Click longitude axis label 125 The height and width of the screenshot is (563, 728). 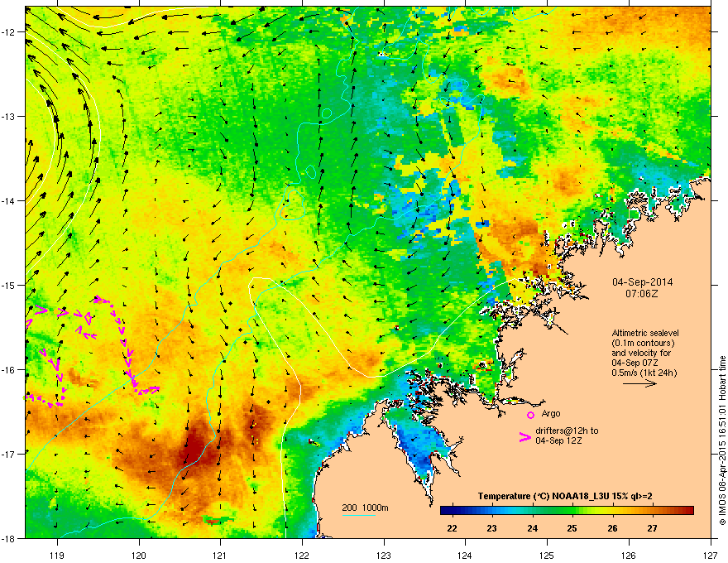click(x=547, y=555)
